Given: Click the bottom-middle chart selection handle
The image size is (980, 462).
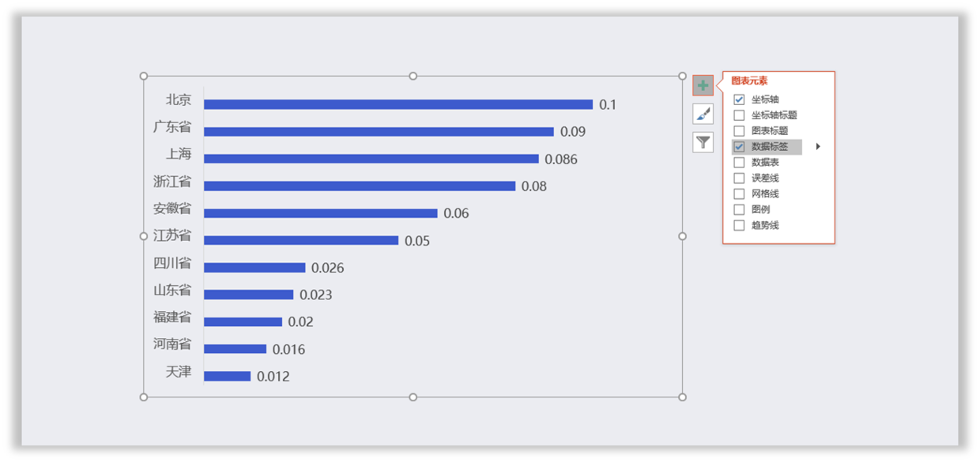Looking at the screenshot, I should tap(413, 397).
